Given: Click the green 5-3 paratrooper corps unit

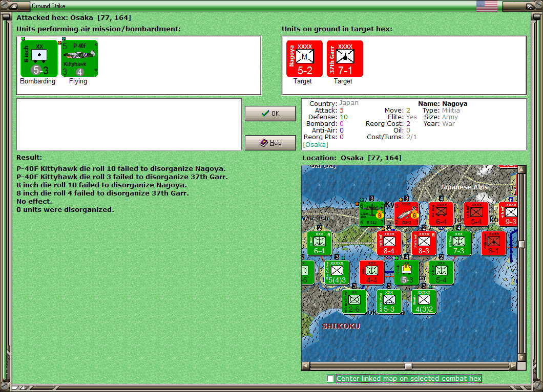Looking at the screenshot, I should 389,301.
